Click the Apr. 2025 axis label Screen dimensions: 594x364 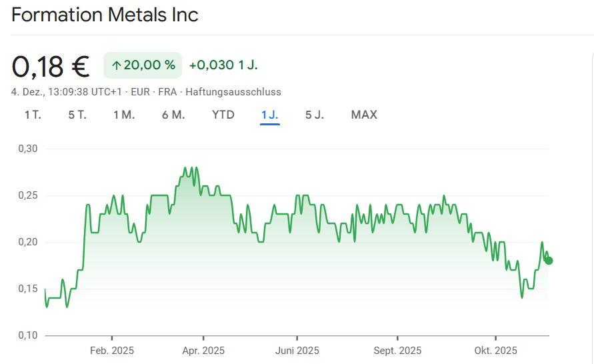click(x=203, y=351)
